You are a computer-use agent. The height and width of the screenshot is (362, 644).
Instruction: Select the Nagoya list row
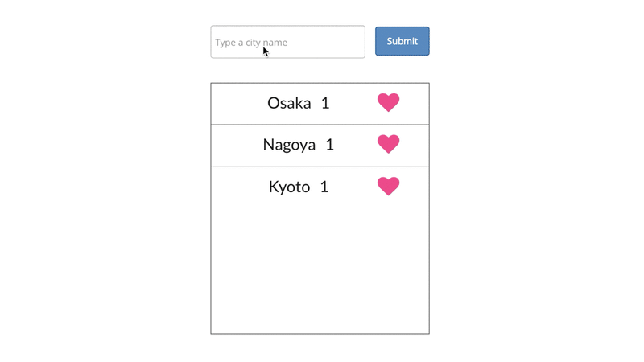(320, 146)
